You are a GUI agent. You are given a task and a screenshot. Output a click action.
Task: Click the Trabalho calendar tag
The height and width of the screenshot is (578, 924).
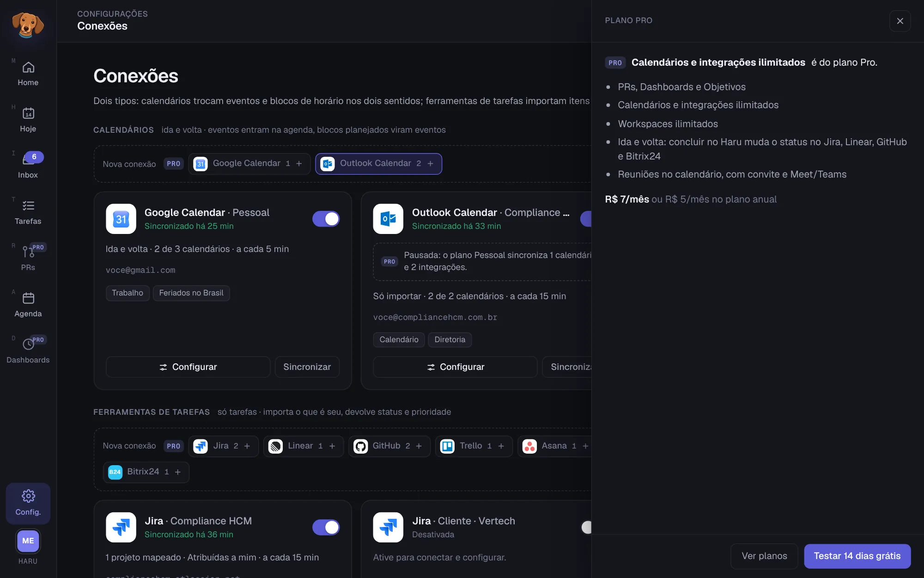coord(128,293)
